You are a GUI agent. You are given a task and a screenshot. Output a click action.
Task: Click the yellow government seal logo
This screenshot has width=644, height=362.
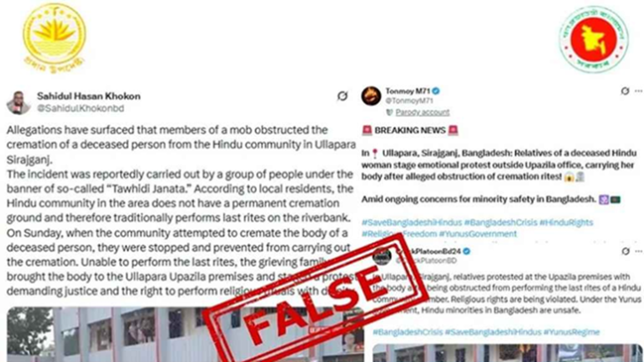point(54,39)
